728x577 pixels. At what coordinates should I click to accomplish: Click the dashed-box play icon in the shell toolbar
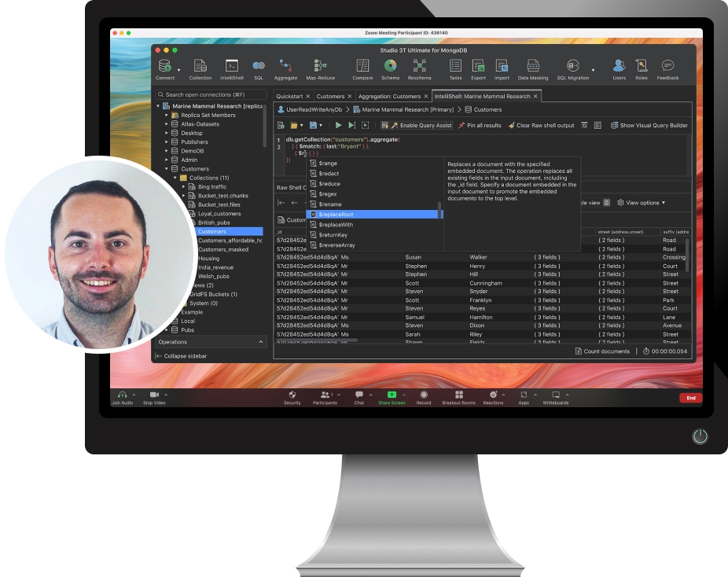click(x=366, y=125)
